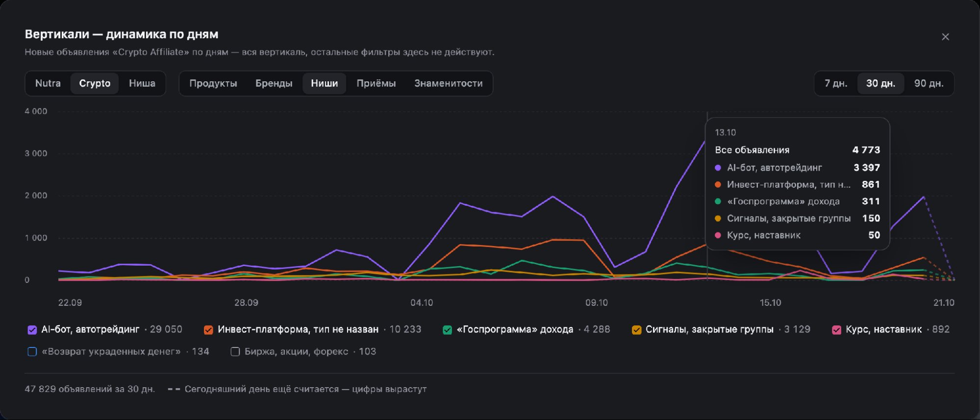Set the period to 7 дн.
This screenshot has height=420, width=980.
(836, 83)
